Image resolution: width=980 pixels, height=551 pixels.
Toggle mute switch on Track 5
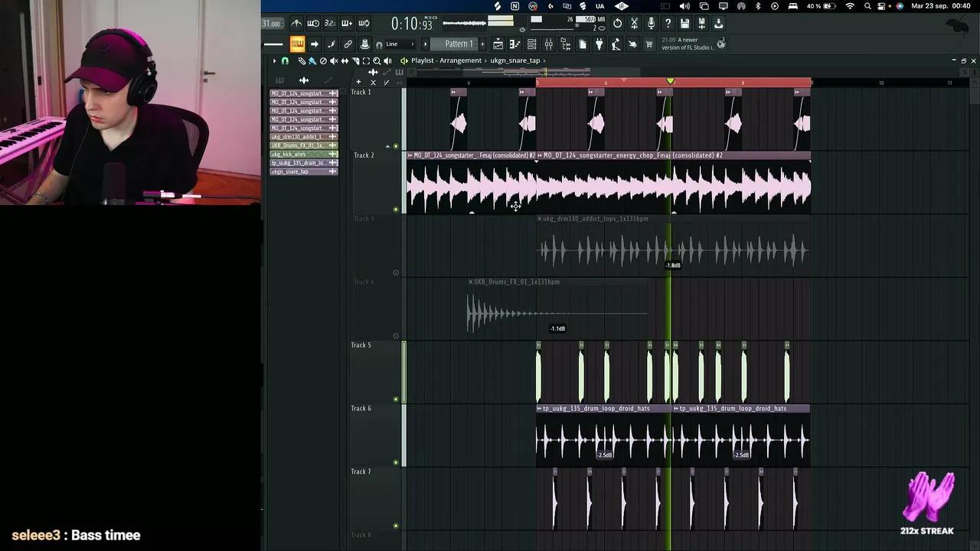(x=396, y=399)
